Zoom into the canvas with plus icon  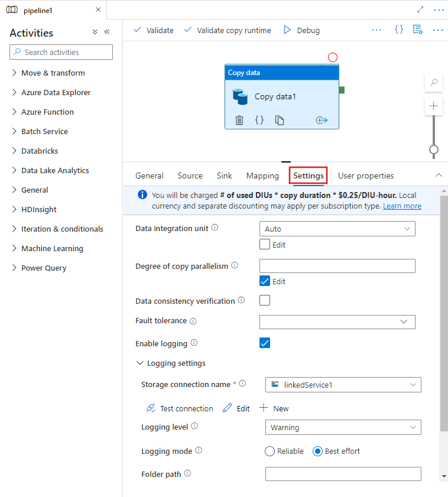coord(433,106)
